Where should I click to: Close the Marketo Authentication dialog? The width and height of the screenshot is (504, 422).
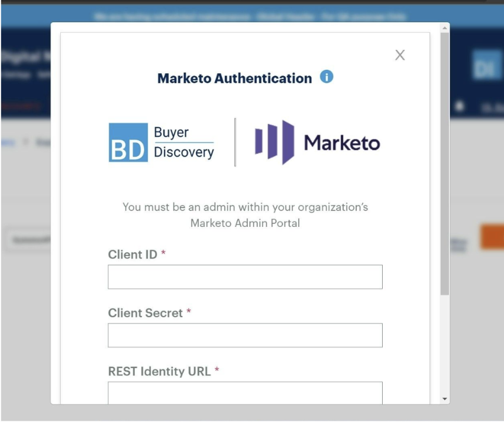400,55
